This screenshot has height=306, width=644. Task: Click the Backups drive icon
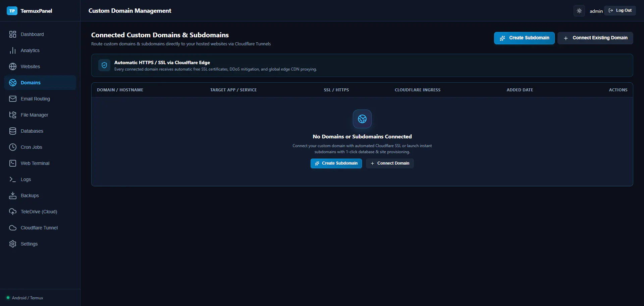pyautogui.click(x=13, y=195)
